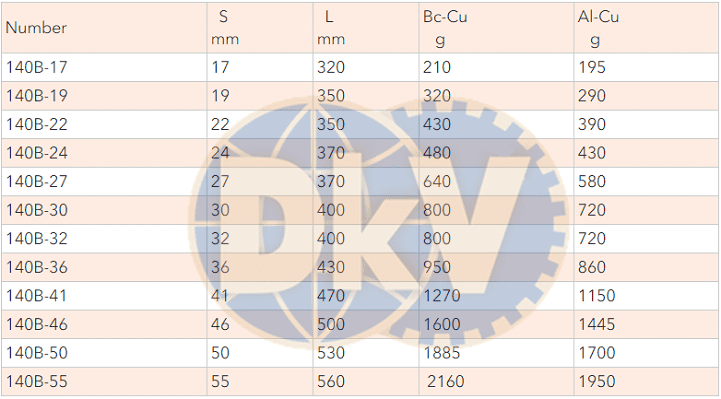
Task: Select the 140B-46 model number
Action: [36, 325]
